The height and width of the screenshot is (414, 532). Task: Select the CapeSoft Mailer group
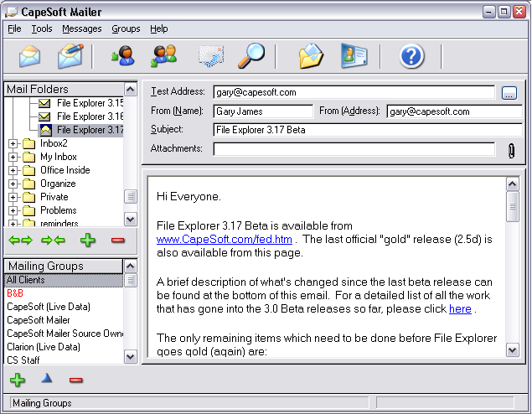click(x=64, y=320)
